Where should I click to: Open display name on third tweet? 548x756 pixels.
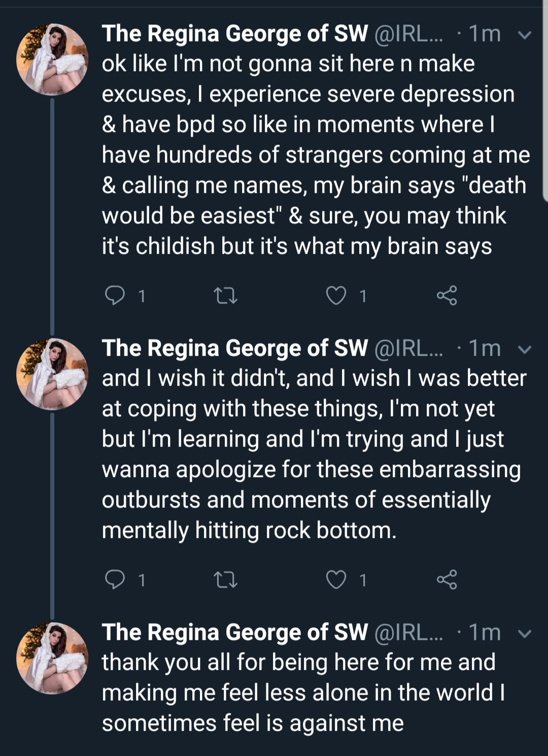tap(234, 632)
